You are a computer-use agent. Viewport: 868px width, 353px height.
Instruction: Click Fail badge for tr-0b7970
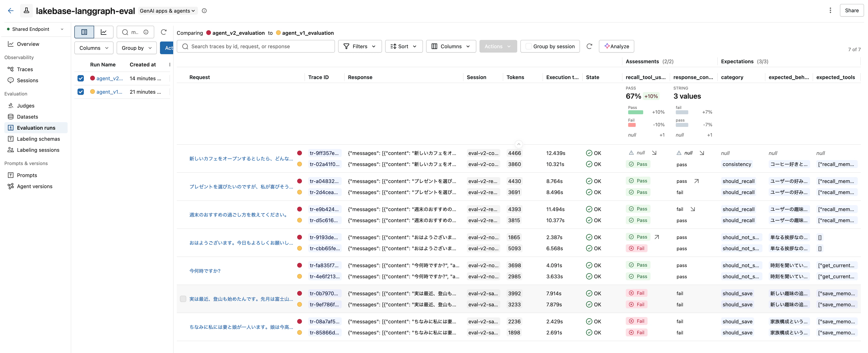click(x=636, y=293)
